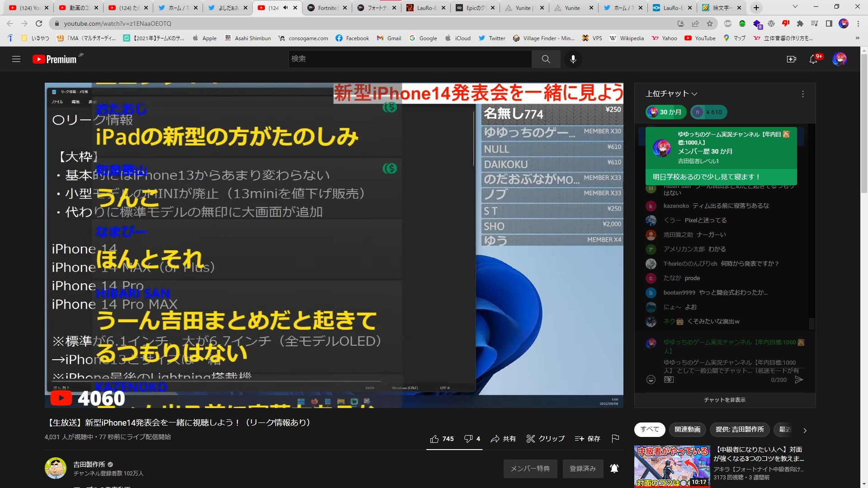The width and height of the screenshot is (868, 488).
Task: Switch to the Fortnite browser tab
Action: click(326, 8)
